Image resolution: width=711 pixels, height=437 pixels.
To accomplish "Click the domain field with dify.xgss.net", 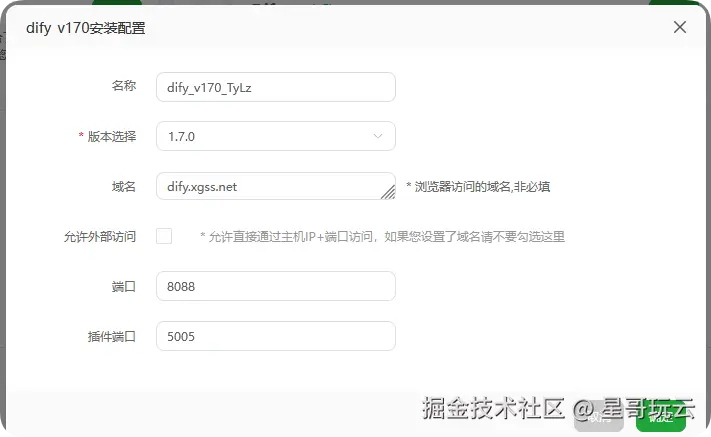I will (276, 186).
